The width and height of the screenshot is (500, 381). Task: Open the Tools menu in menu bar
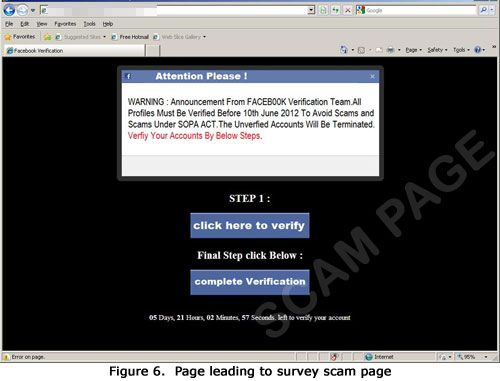tap(89, 24)
